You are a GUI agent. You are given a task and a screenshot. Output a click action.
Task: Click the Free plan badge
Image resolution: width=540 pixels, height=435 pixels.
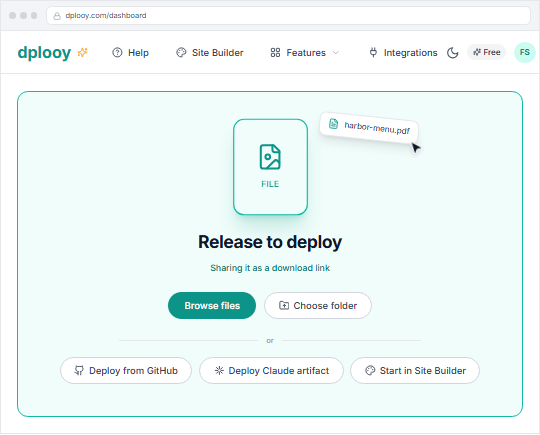pos(486,52)
